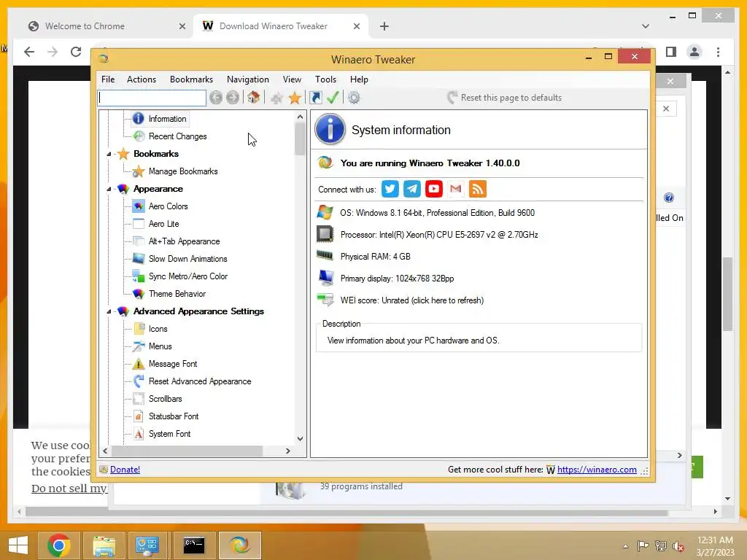The width and height of the screenshot is (747, 560).
Task: Open bookmarks via the gold star icon
Action: pos(295,98)
